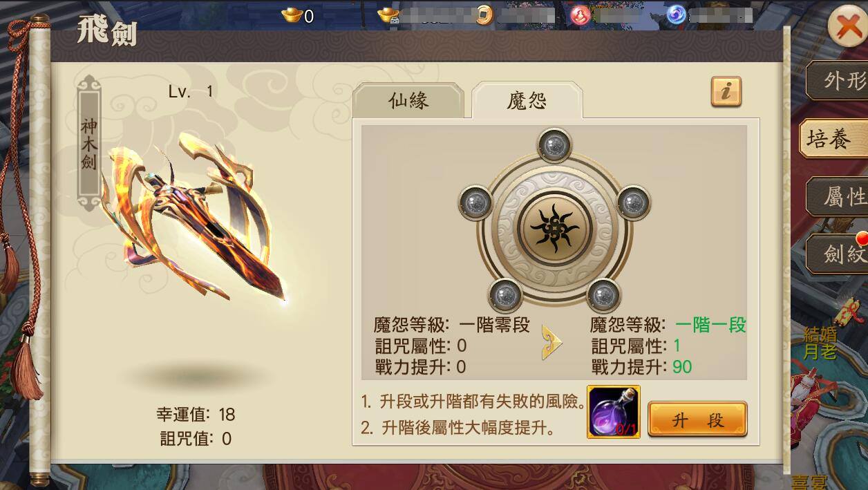868x490 pixels.
Task: Select the 魔怨 tab
Action: 527,101
